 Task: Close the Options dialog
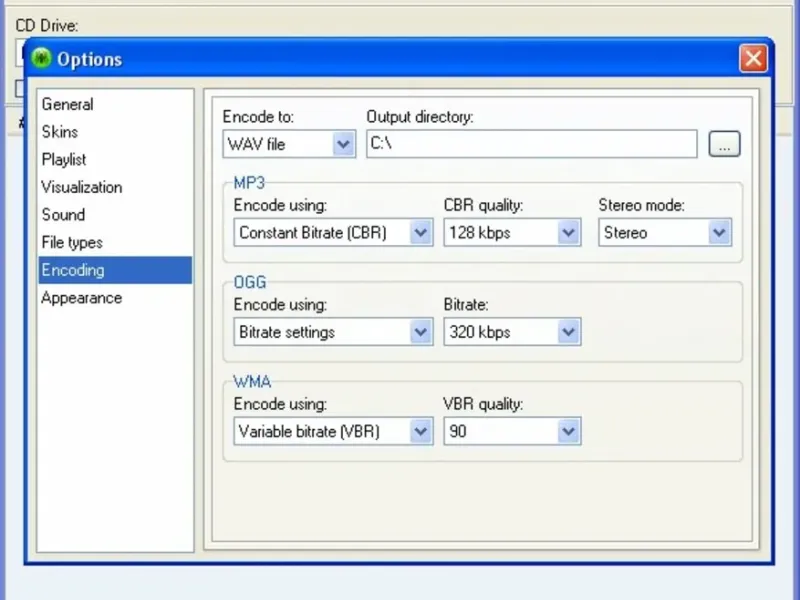tap(754, 58)
